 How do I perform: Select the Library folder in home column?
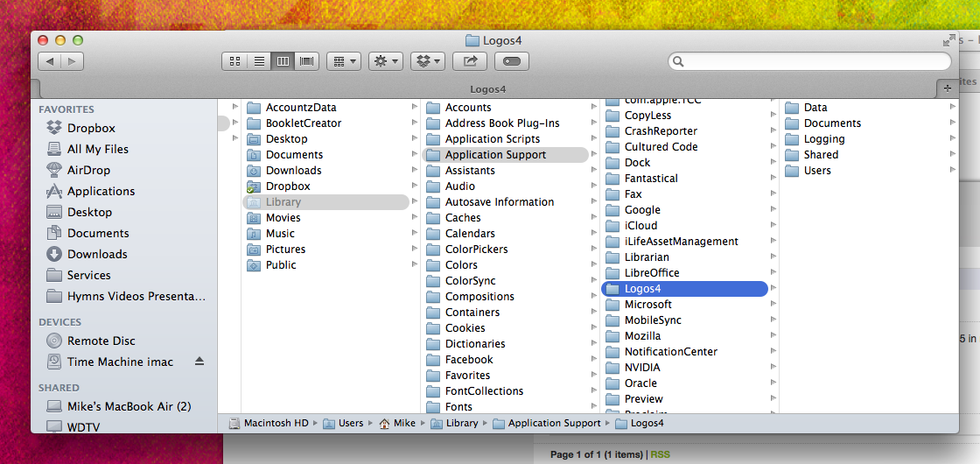click(325, 202)
